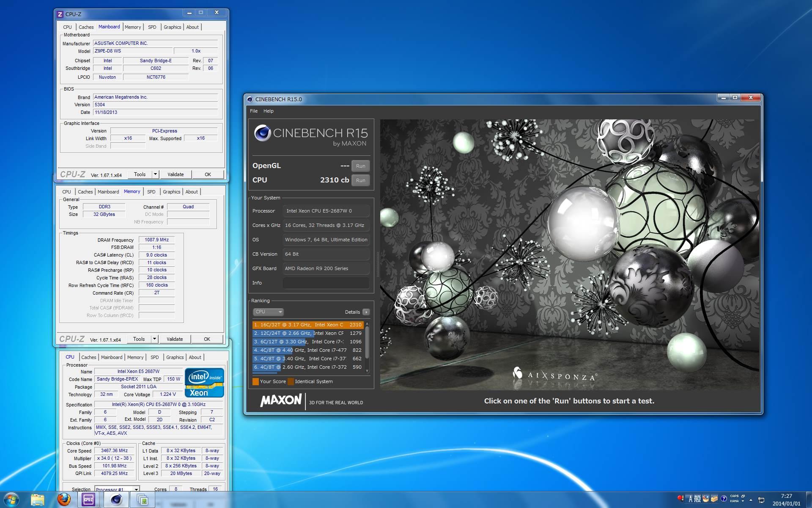Click Tools button in Mainboard CPU-Z window
Image resolution: width=812 pixels, height=508 pixels.
pos(140,174)
